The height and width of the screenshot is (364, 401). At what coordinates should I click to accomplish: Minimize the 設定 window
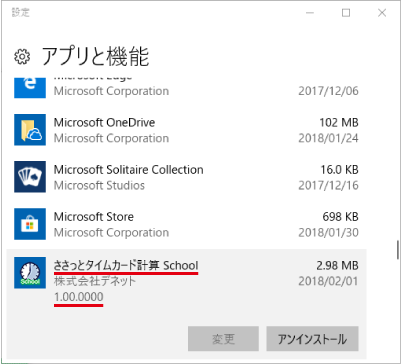pos(311,13)
